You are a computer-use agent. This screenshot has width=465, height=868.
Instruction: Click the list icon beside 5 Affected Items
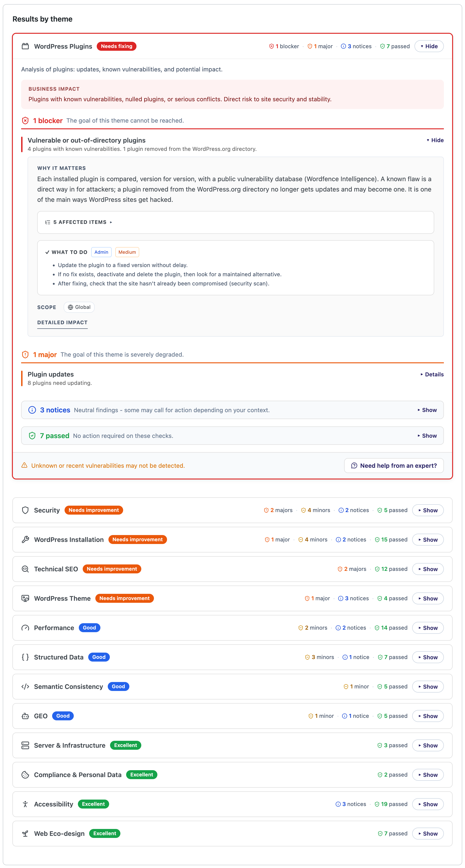48,222
